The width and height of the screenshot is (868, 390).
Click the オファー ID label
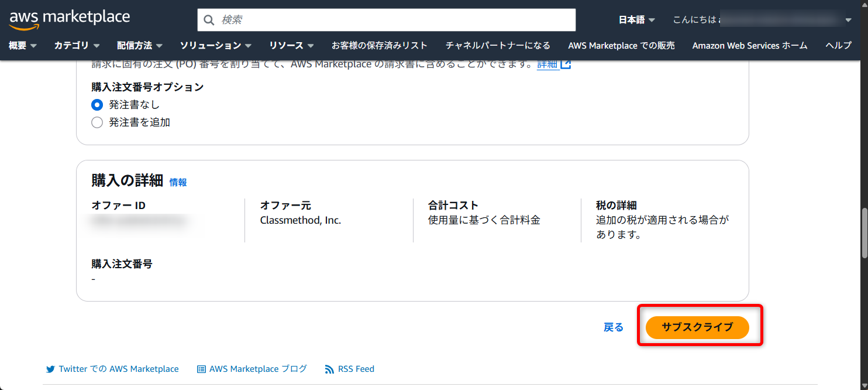119,206
